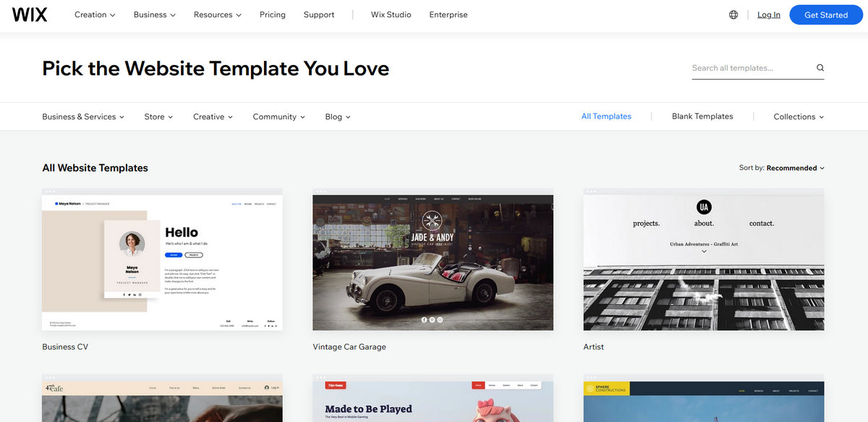Open the language globe selector
868x422 pixels.
[x=733, y=14]
